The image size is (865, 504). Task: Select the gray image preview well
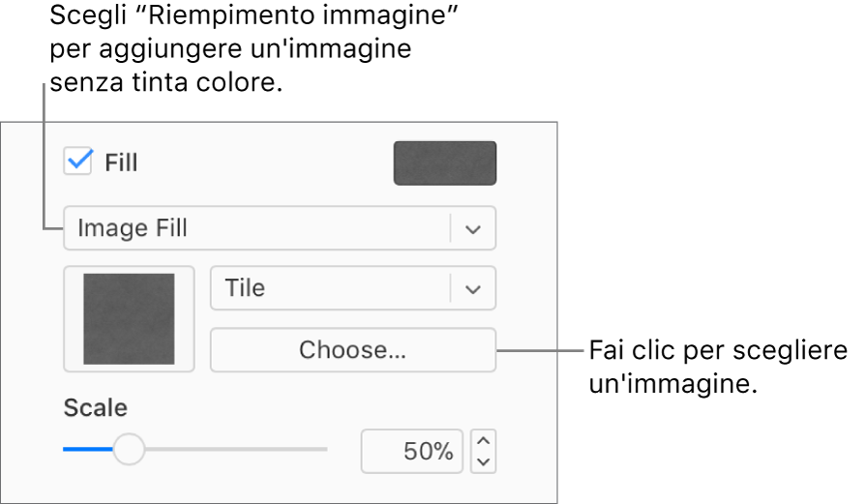point(129,318)
